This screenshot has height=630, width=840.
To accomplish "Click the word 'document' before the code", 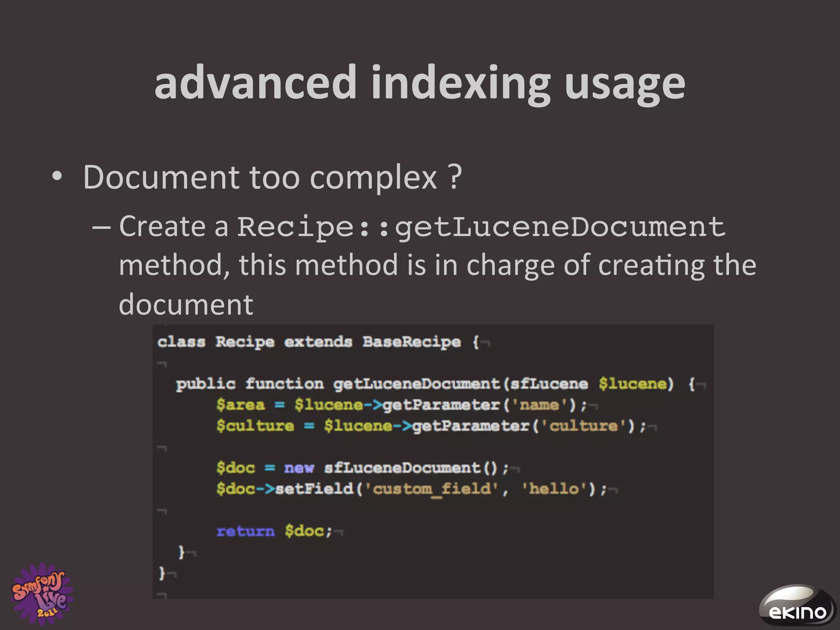I will point(186,304).
